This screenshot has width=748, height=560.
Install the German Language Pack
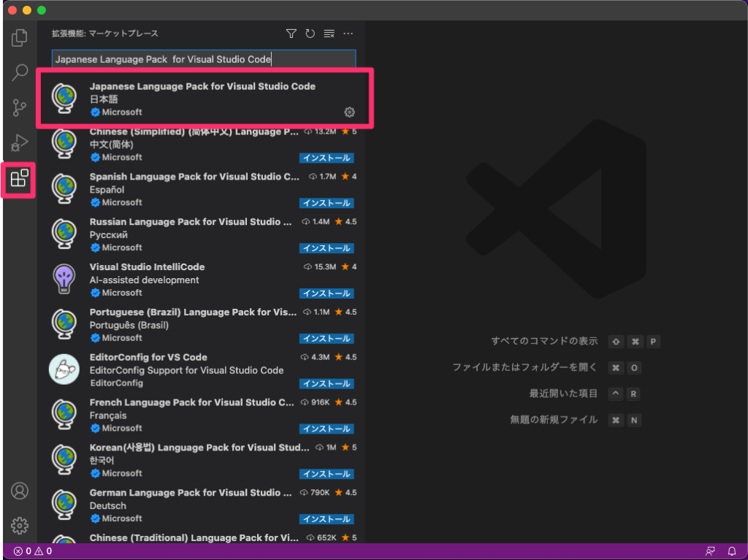[327, 519]
